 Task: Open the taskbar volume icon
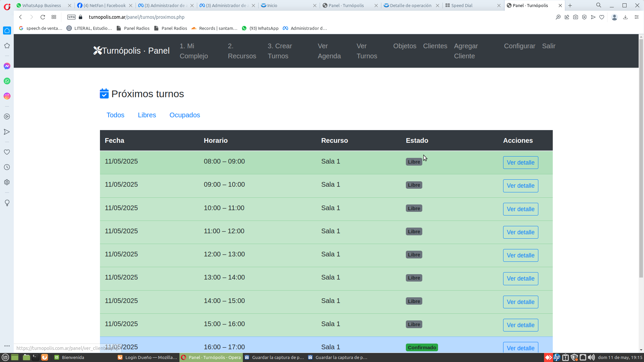pyautogui.click(x=591, y=357)
